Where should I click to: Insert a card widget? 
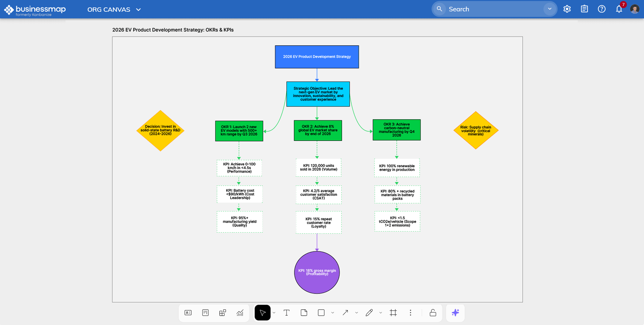click(x=188, y=313)
